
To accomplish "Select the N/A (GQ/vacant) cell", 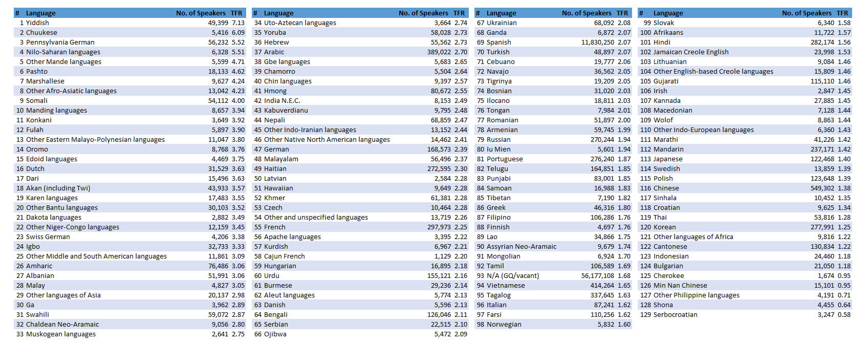I will 512,276.
